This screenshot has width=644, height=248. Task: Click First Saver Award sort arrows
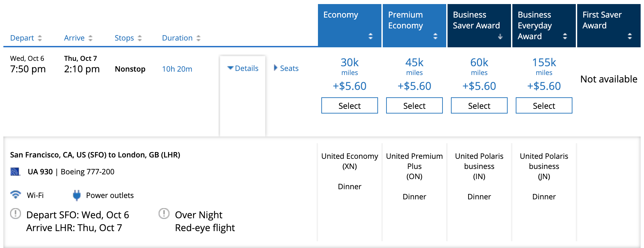coord(630,36)
